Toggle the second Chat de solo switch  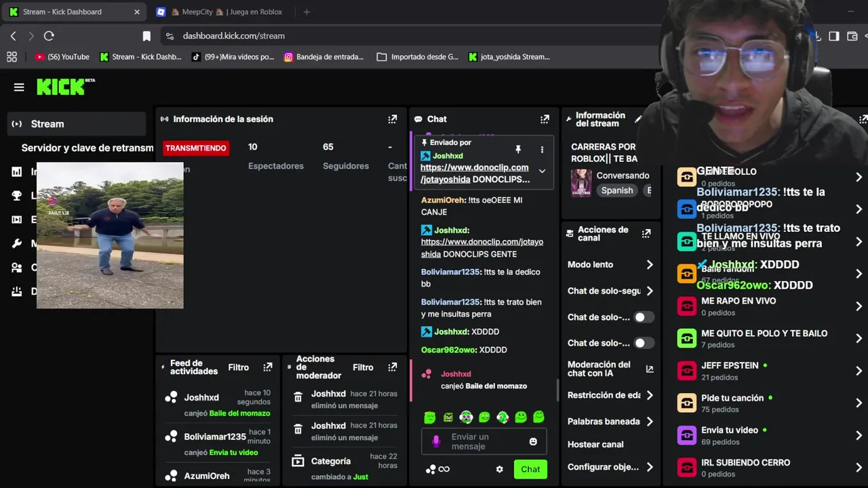tap(643, 343)
